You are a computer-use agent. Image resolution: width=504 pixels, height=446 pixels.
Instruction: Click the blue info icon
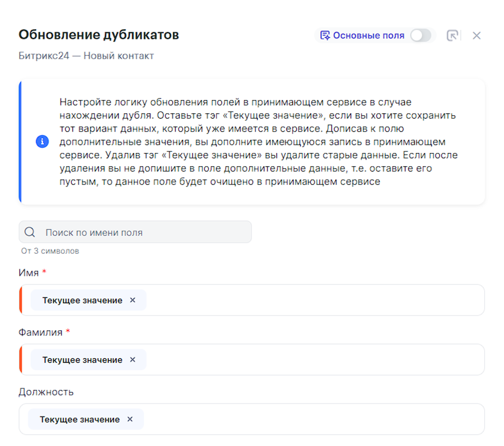pos(42,141)
